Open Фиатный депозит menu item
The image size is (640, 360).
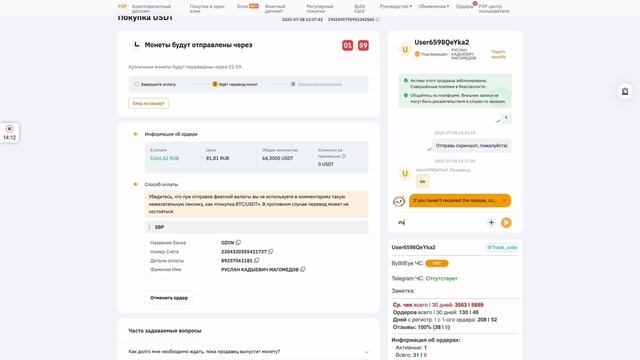(x=275, y=9)
